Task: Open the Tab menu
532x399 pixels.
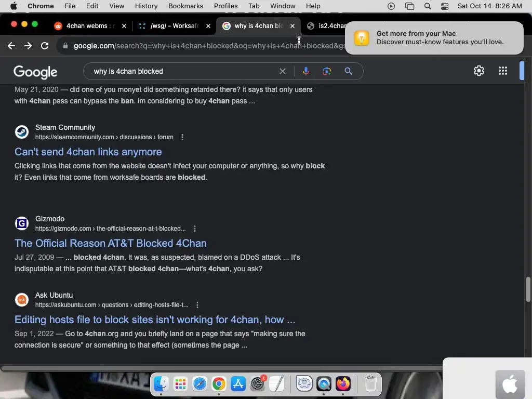Action: (x=254, y=6)
